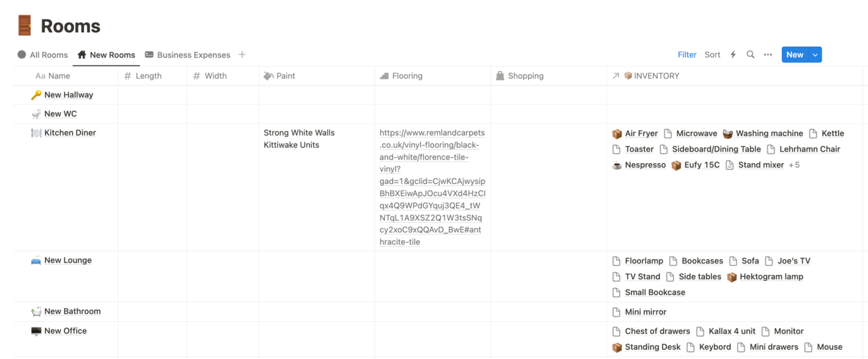Image resolution: width=868 pixels, height=359 pixels.
Task: Open the automations lightning bolt icon
Action: coord(733,55)
